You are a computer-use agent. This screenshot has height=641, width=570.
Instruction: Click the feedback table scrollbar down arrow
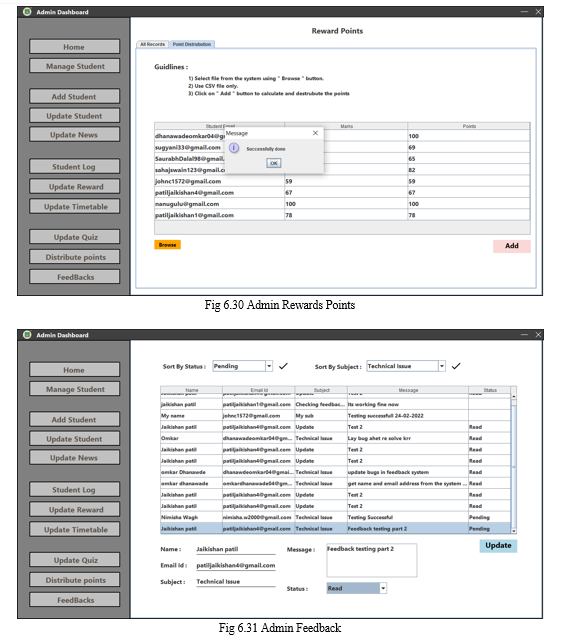pos(514,531)
